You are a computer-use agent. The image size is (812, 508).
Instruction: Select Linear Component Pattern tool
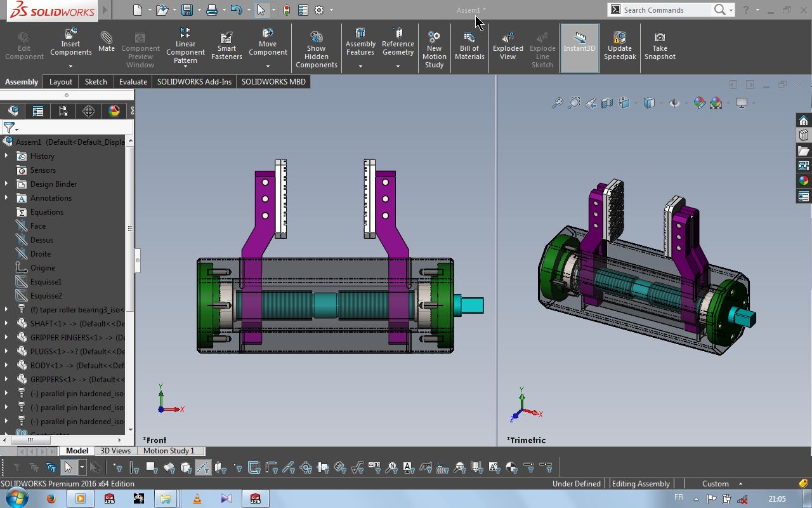[x=185, y=46]
